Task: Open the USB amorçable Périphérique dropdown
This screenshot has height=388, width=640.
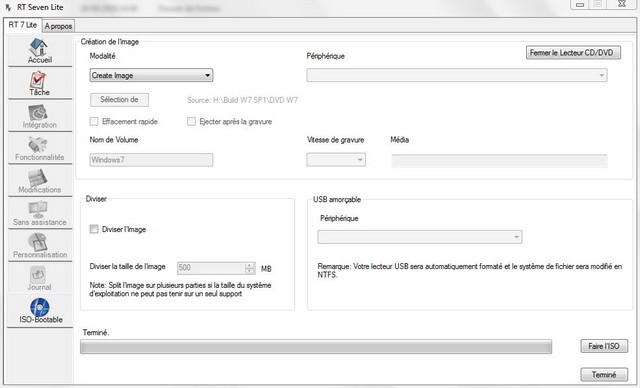Action: click(x=420, y=237)
